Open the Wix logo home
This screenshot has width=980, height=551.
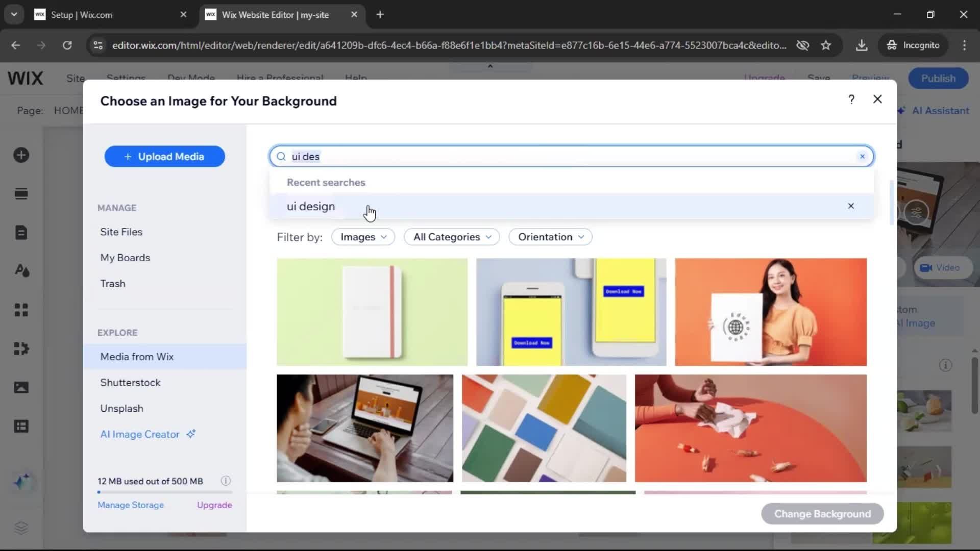(x=26, y=78)
